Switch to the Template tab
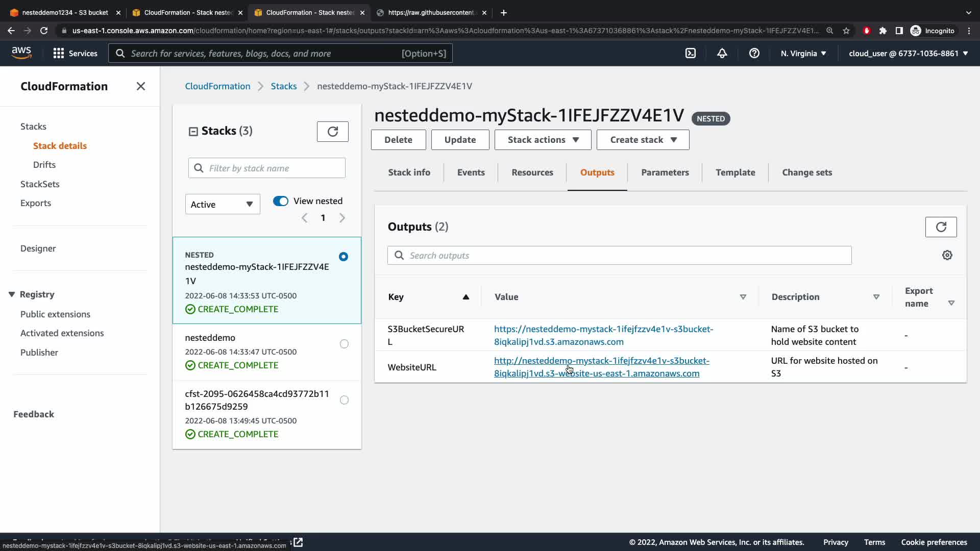Screen dimensions: 980x551 click(735, 172)
